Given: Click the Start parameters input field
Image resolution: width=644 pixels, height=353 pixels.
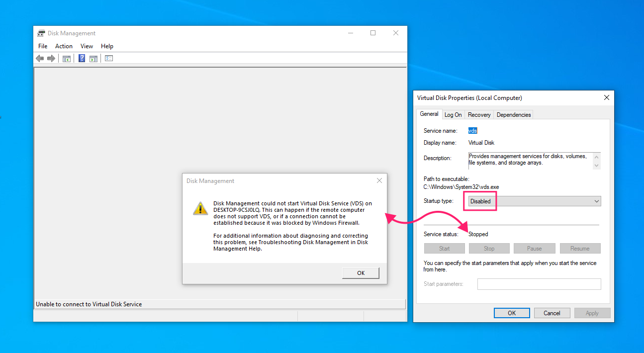Looking at the screenshot, I should (539, 284).
